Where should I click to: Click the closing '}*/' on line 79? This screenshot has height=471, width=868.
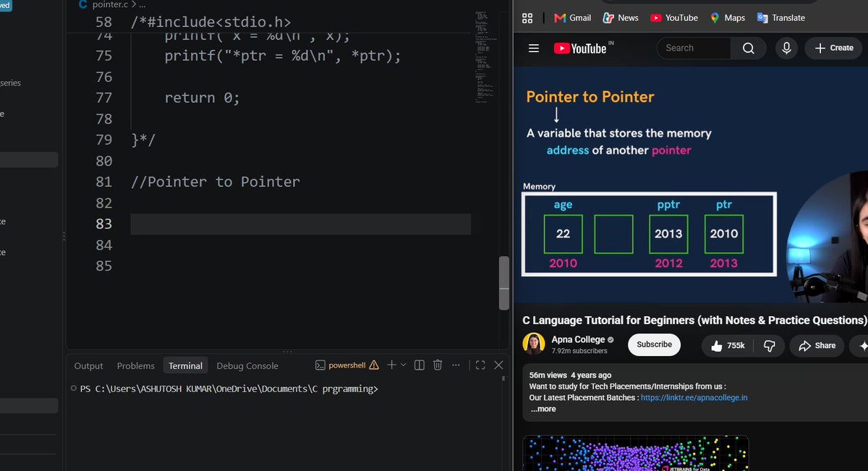point(143,140)
